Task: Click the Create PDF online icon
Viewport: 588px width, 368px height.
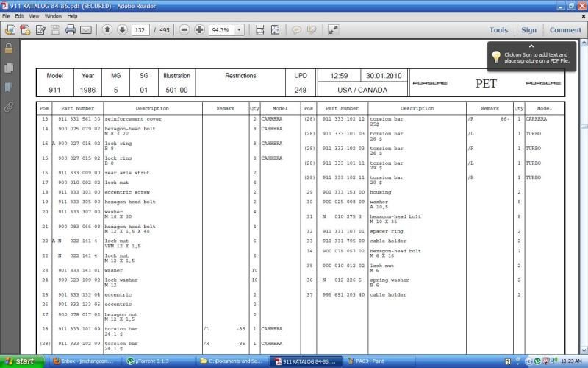Action: 26,29
